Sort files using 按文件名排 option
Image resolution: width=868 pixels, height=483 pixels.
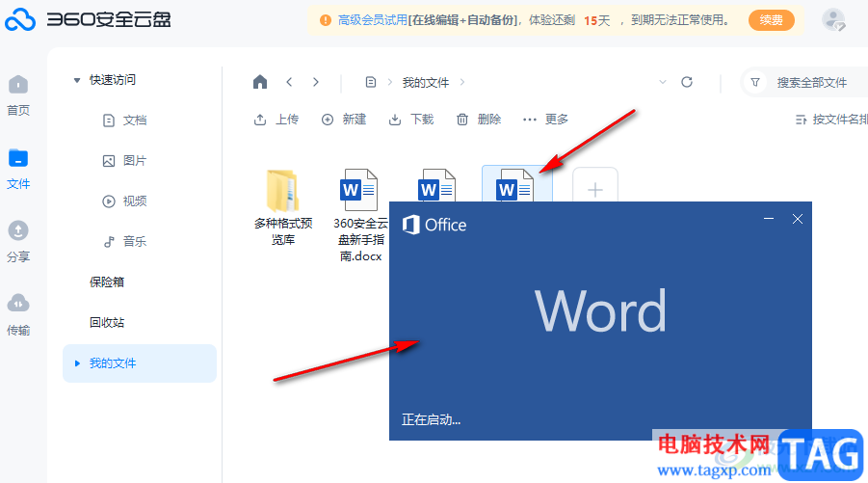(831, 120)
